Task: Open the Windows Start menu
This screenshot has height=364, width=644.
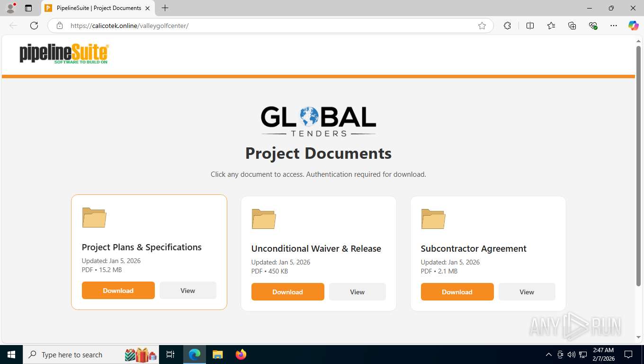Action: click(x=11, y=355)
